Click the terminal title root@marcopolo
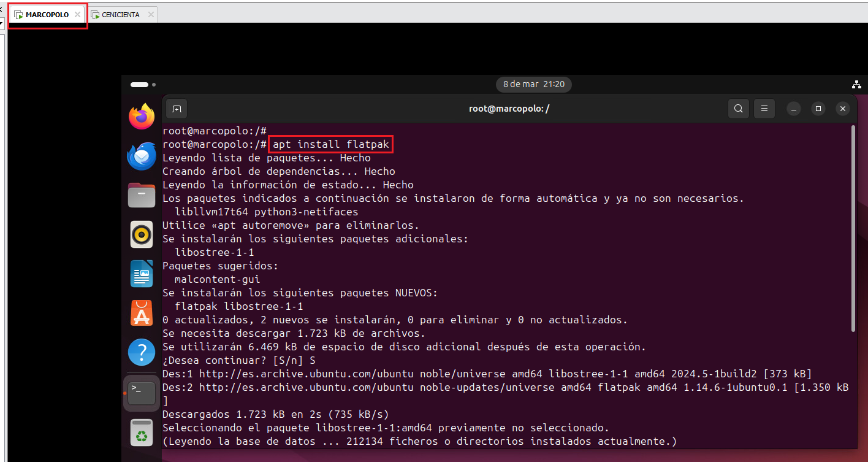868x462 pixels. pyautogui.click(x=509, y=108)
